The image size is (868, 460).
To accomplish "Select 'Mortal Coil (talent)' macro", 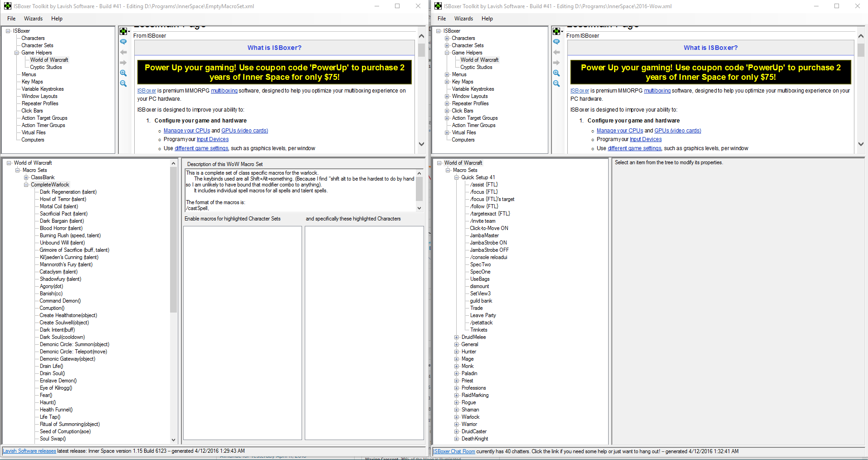I will [x=59, y=206].
